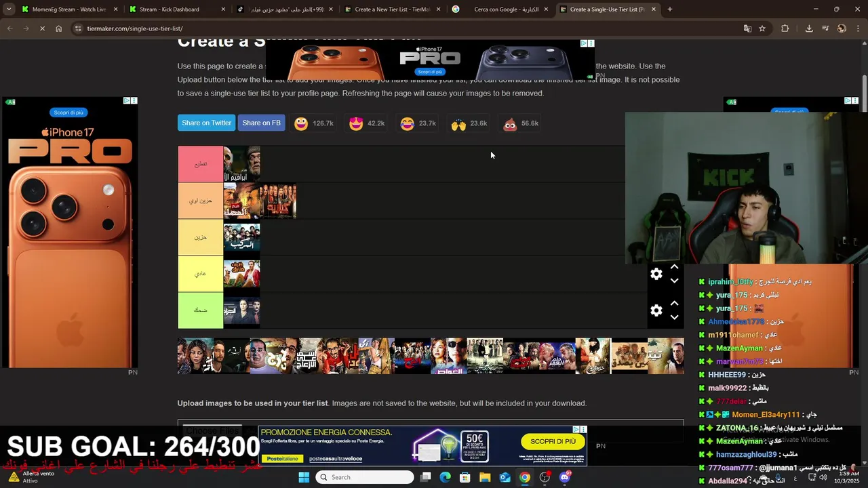Select the movie poster in the red tier
This screenshot has height=488, width=868.
pos(242,164)
